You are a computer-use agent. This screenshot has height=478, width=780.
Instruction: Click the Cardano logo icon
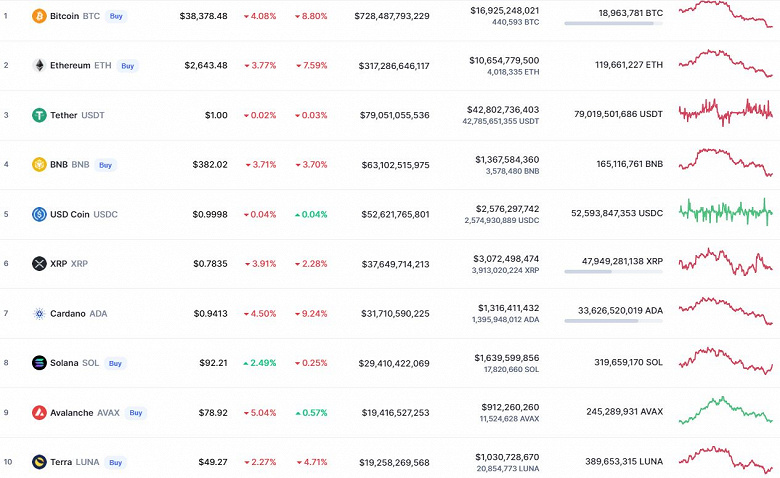39,314
